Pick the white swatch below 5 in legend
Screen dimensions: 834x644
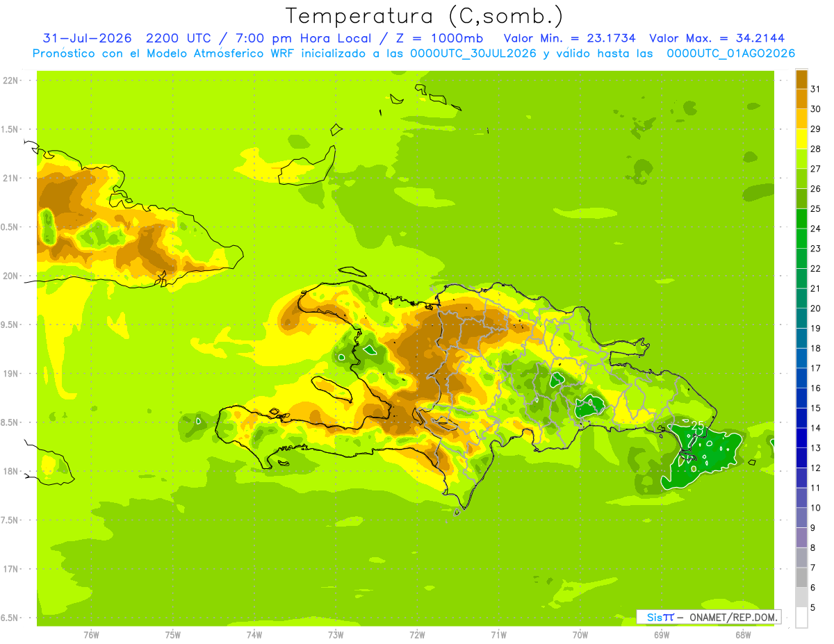tap(801, 618)
